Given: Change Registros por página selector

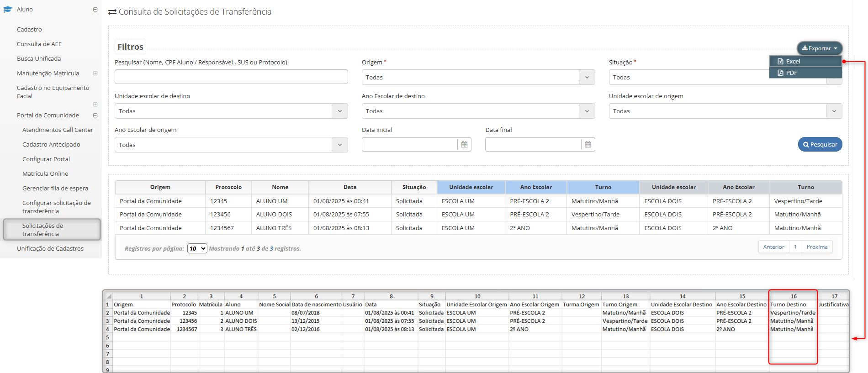Looking at the screenshot, I should 197,249.
